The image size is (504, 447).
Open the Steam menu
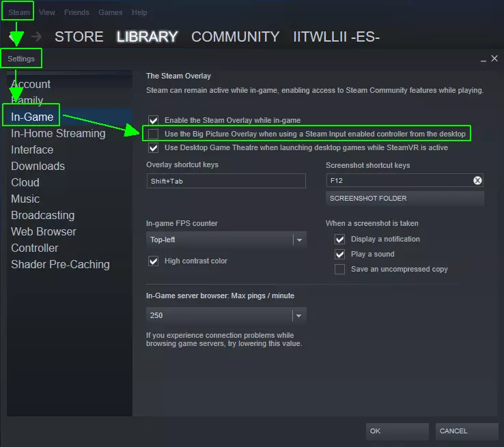tap(19, 12)
